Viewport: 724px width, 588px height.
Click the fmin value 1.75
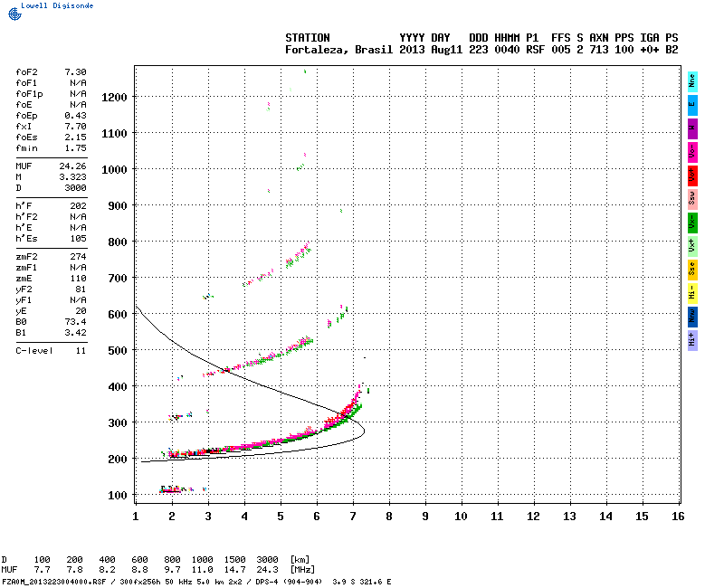[75, 148]
